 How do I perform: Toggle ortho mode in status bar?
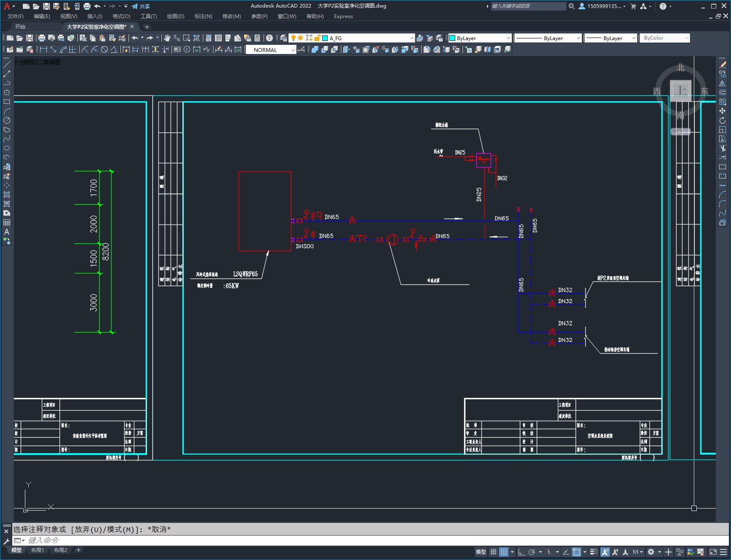click(522, 552)
